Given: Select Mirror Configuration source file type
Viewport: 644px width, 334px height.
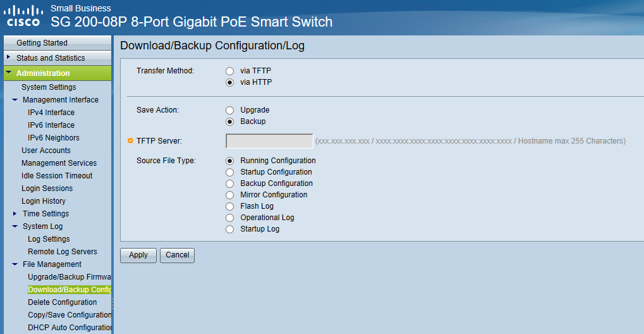Looking at the screenshot, I should click(x=229, y=195).
